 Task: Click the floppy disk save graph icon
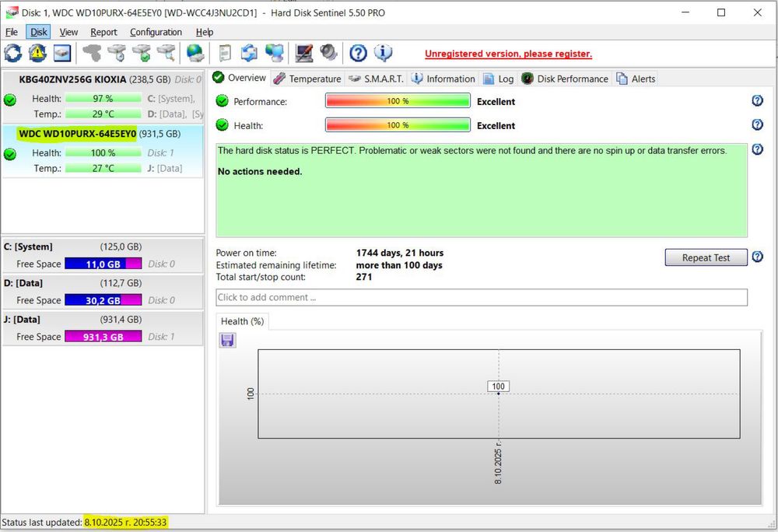pyautogui.click(x=227, y=340)
